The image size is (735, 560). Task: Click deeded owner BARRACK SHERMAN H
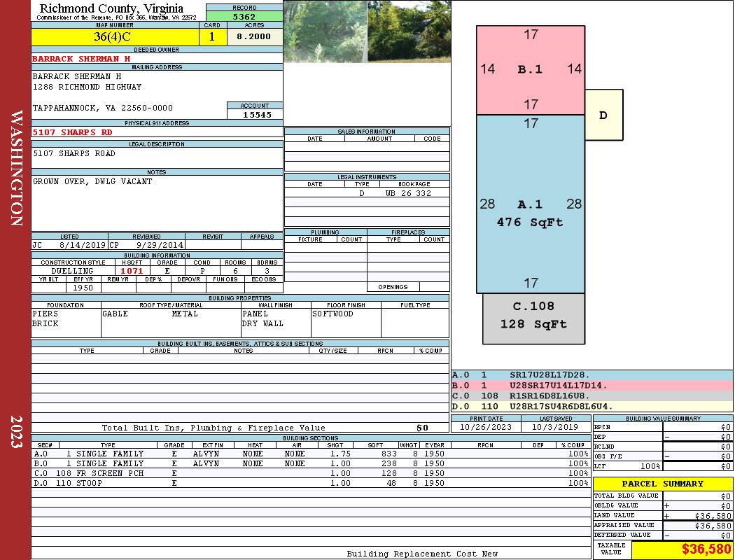[82, 59]
